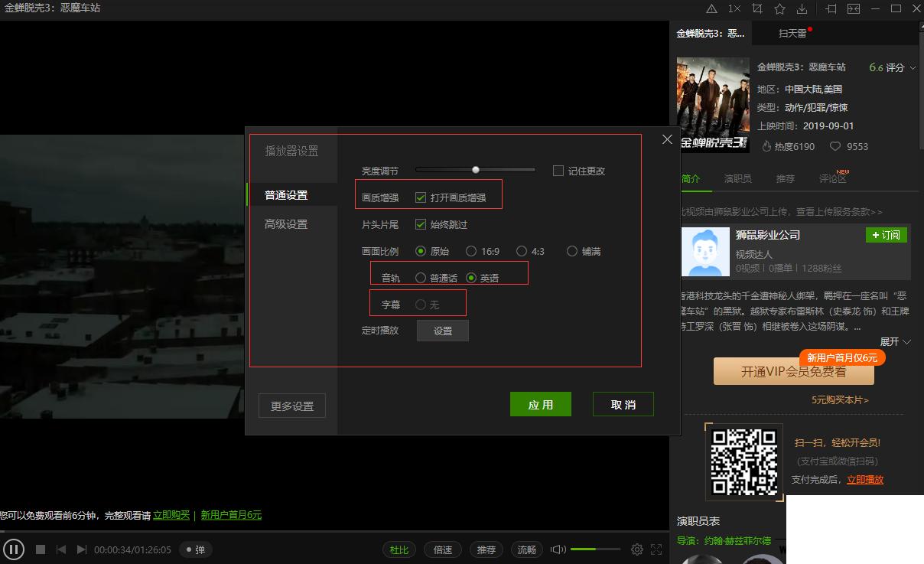The image size is (924, 564).
Task: Click the 应用 button to apply settings
Action: (x=541, y=404)
